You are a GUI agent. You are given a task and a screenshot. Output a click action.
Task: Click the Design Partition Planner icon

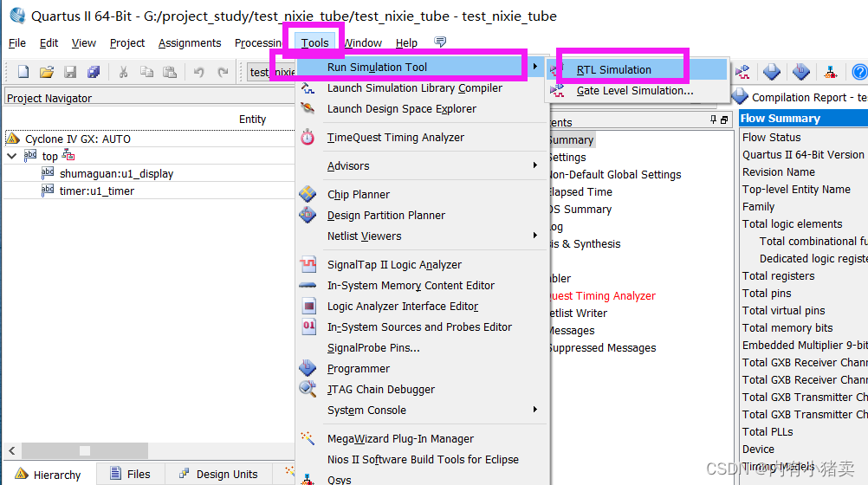click(308, 215)
